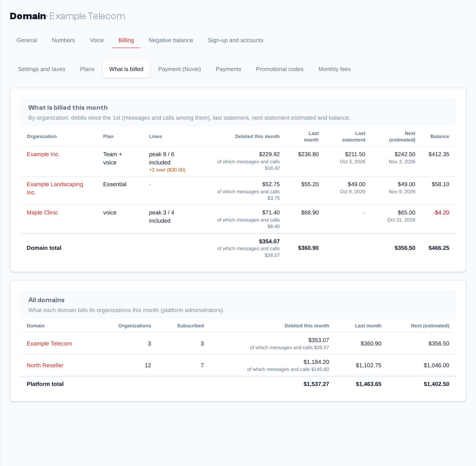Open Payment (Nuvei) sub-tab
The width and height of the screenshot is (476, 466).
point(179,69)
